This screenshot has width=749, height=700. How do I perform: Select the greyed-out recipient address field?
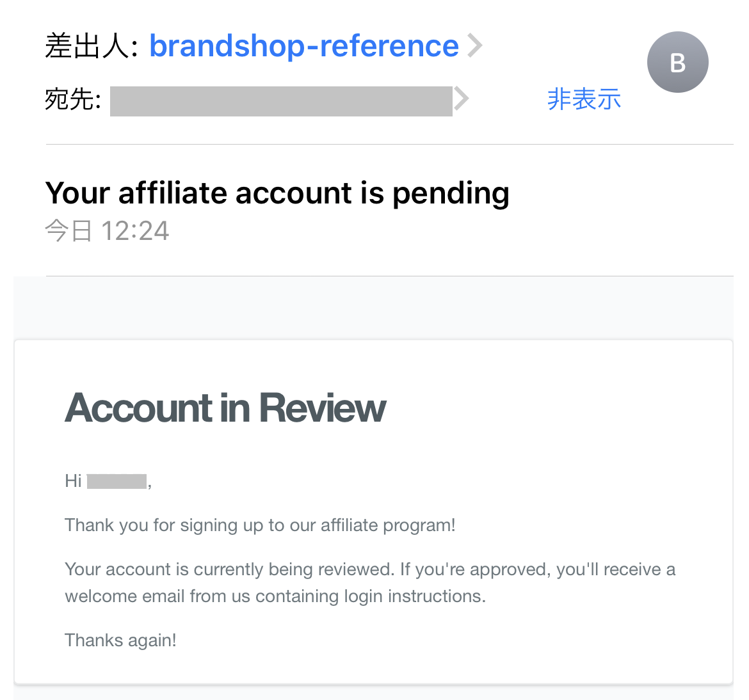tap(281, 101)
